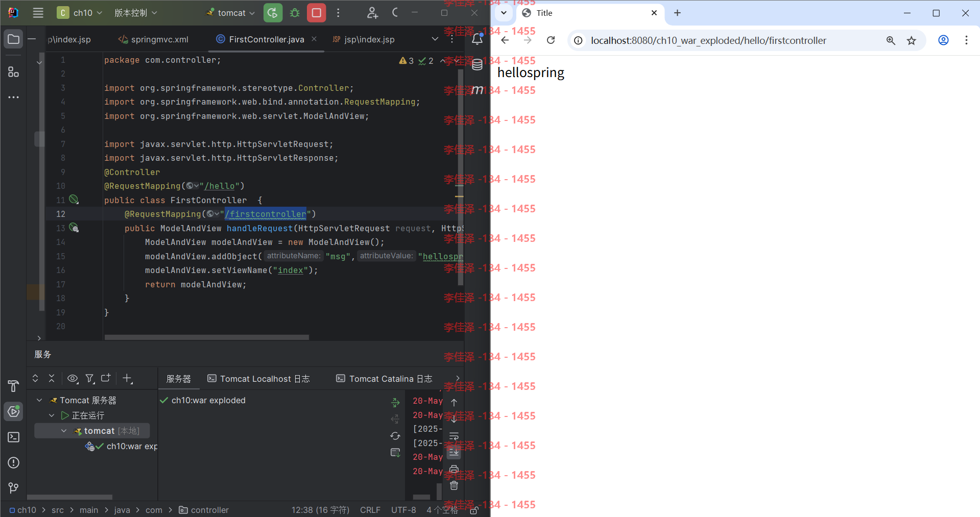Viewport: 980px width, 517px height.
Task: Open IDE notifications bell icon
Action: (x=477, y=39)
